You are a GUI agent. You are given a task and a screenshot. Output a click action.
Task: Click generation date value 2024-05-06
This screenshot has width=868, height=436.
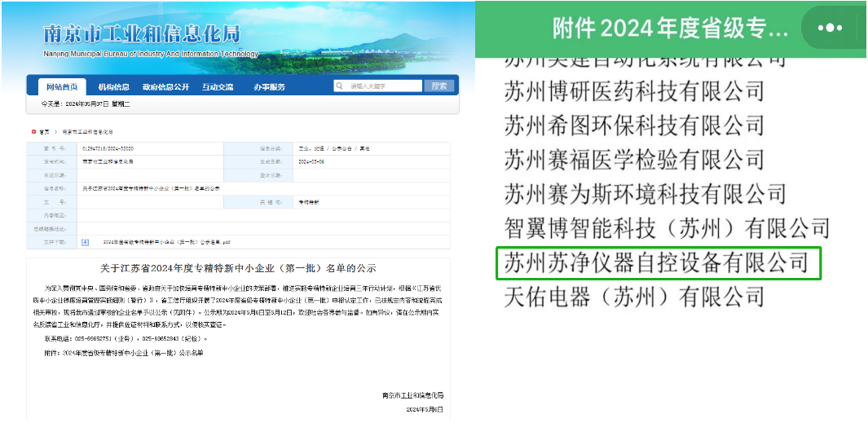pos(313,162)
